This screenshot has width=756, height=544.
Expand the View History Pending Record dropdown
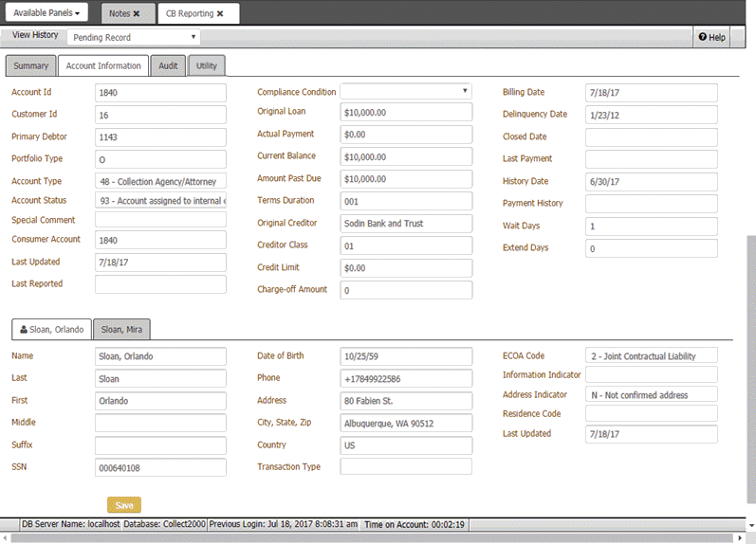pyautogui.click(x=133, y=37)
